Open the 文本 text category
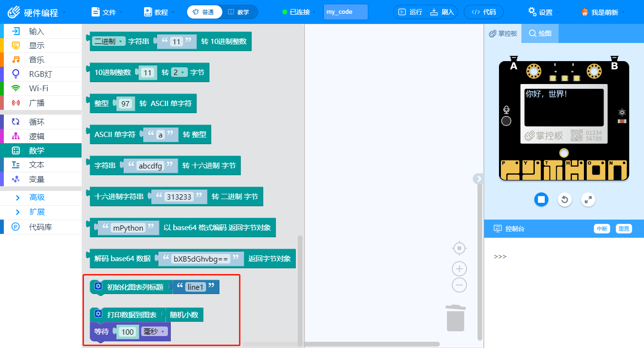This screenshot has height=348, width=644. click(x=41, y=165)
